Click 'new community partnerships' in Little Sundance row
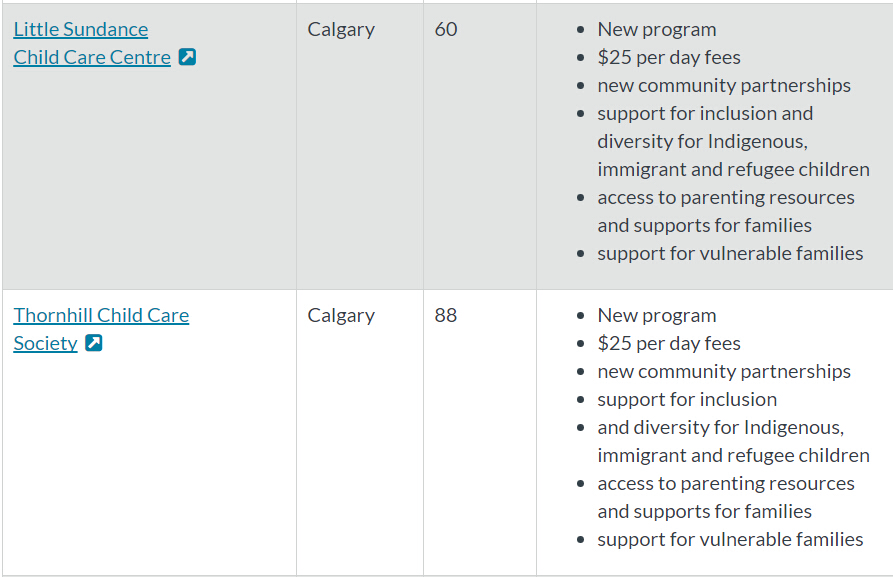 coord(724,85)
